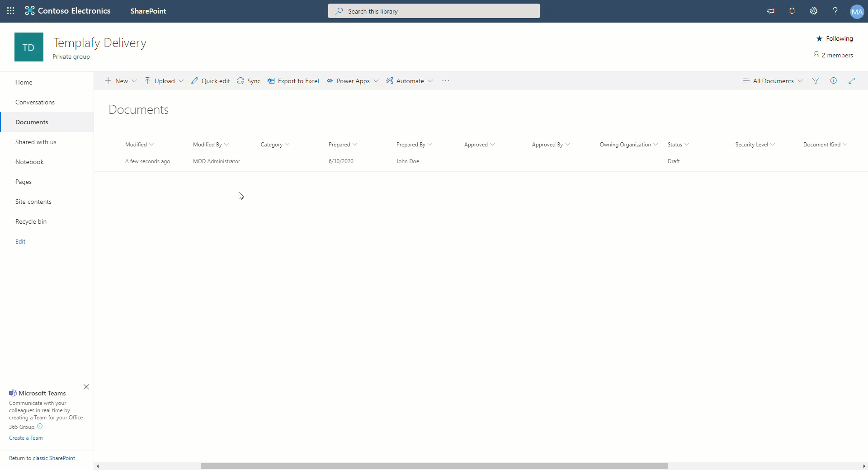Click Return to classic SharePoint
Screen dimensions: 868x470
[42, 458]
